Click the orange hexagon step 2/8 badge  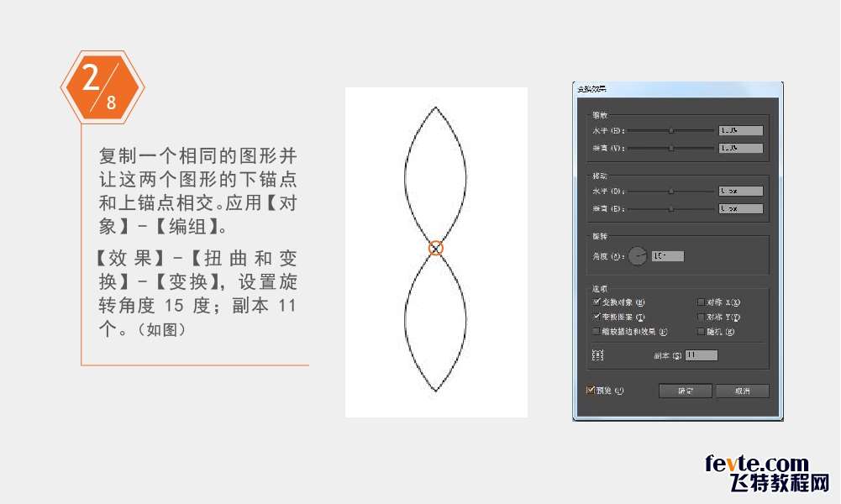pos(102,85)
